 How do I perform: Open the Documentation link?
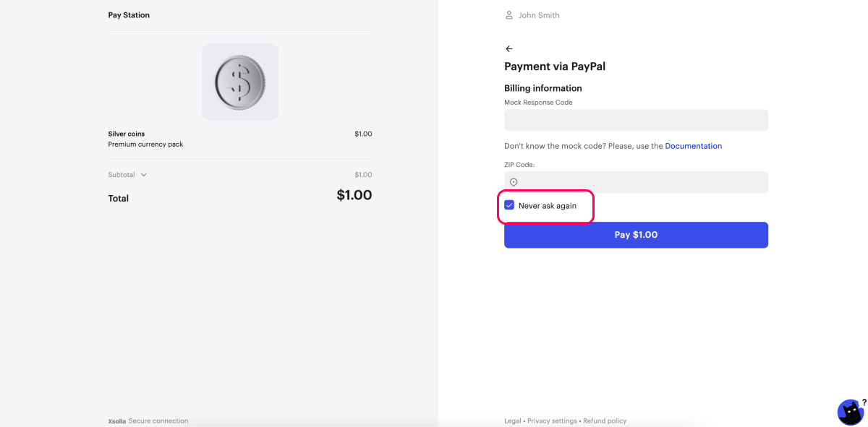[693, 146]
